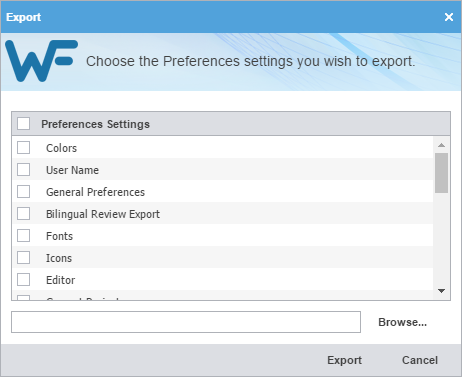The image size is (462, 377).
Task: Cancel the export dialog
Action: coord(420,360)
